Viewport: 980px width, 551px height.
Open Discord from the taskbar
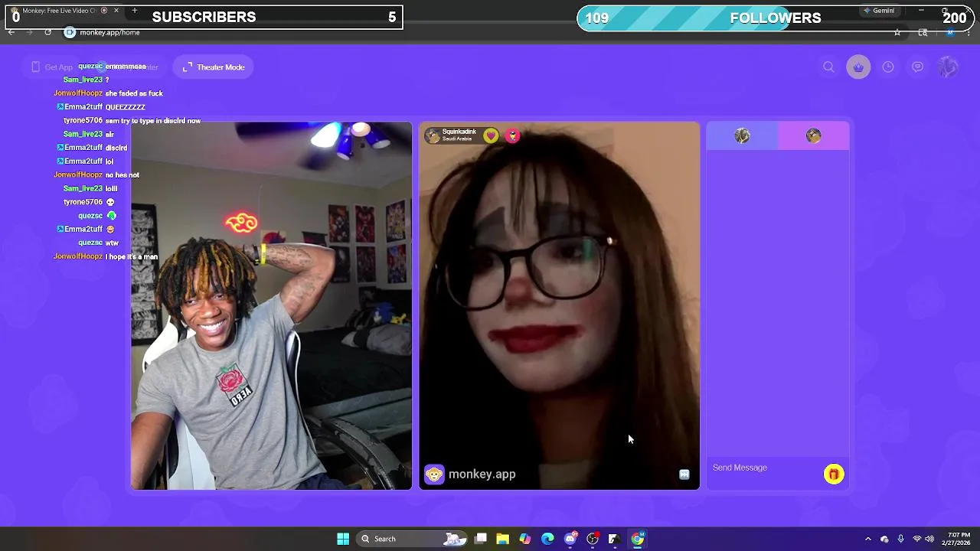tap(570, 539)
